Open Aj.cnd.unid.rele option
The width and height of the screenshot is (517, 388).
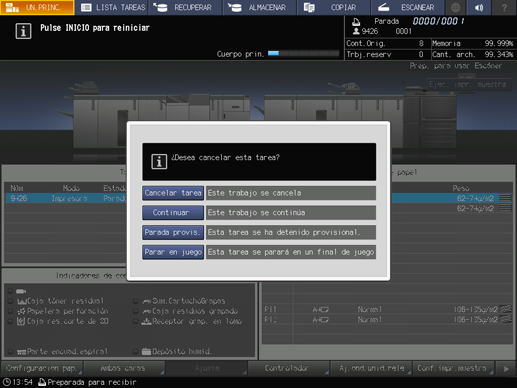tap(371, 368)
